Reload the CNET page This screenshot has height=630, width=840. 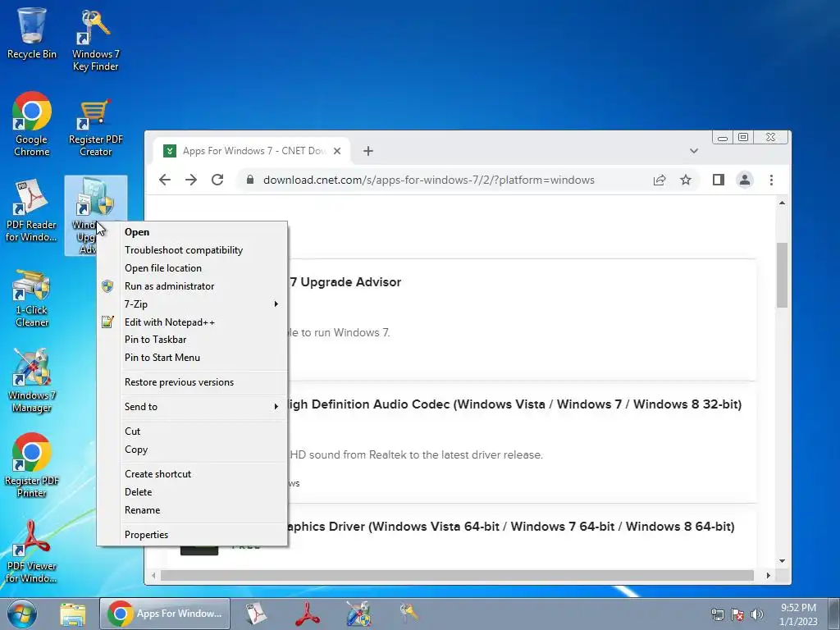tap(217, 180)
